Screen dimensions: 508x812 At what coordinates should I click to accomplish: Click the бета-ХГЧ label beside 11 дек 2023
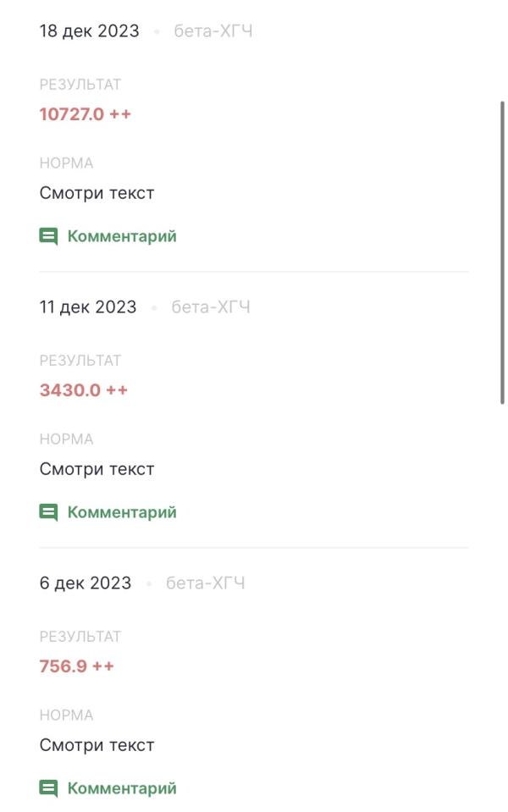(211, 307)
